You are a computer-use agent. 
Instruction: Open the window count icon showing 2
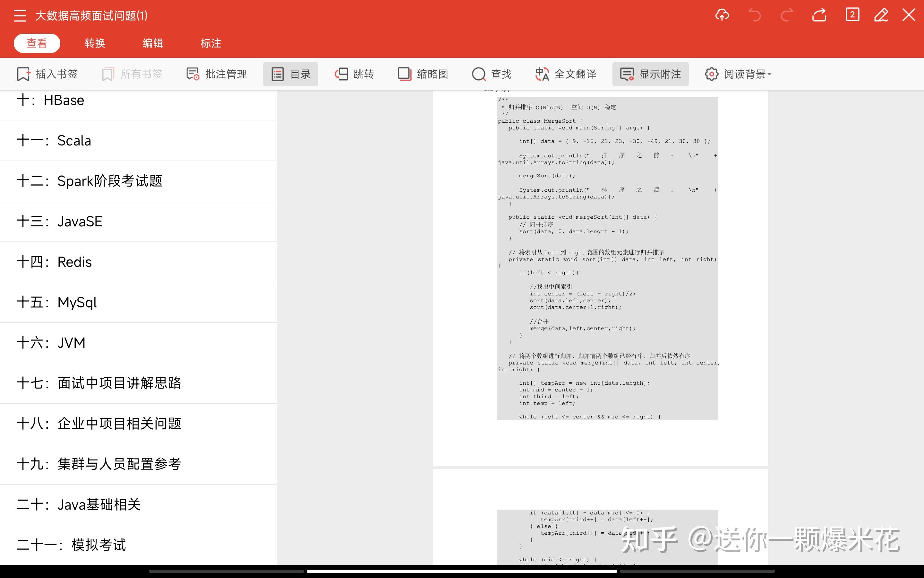pos(852,15)
